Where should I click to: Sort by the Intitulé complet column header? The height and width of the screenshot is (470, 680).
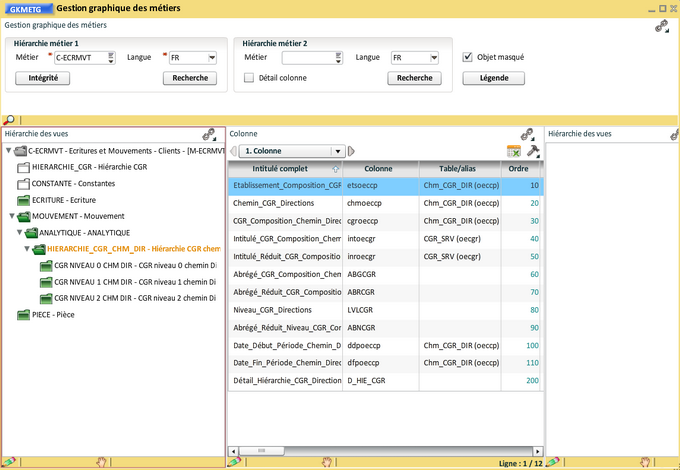[280, 169]
